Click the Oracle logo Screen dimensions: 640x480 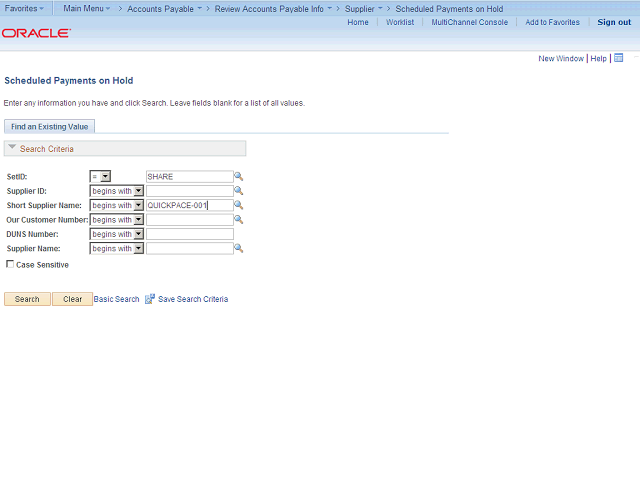(x=36, y=33)
